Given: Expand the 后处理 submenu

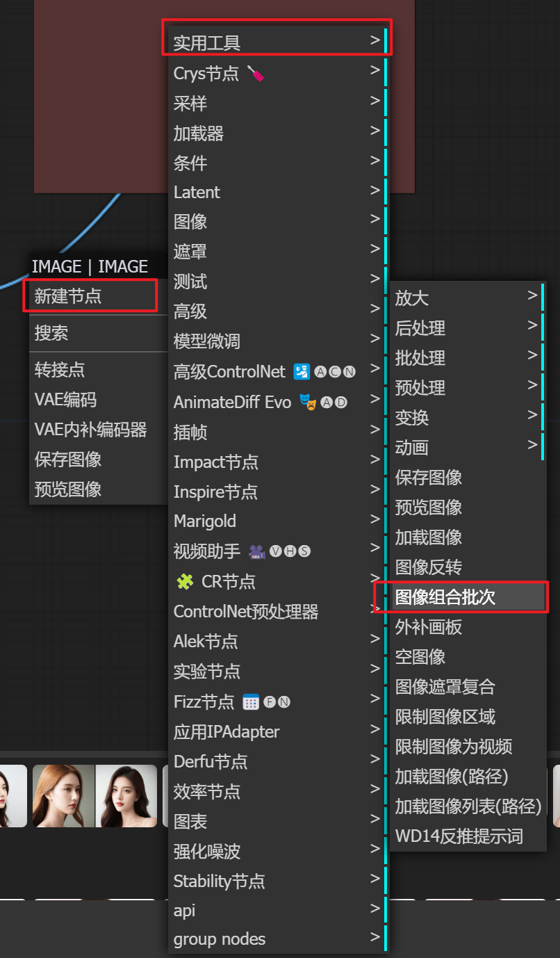Looking at the screenshot, I should click(x=468, y=327).
